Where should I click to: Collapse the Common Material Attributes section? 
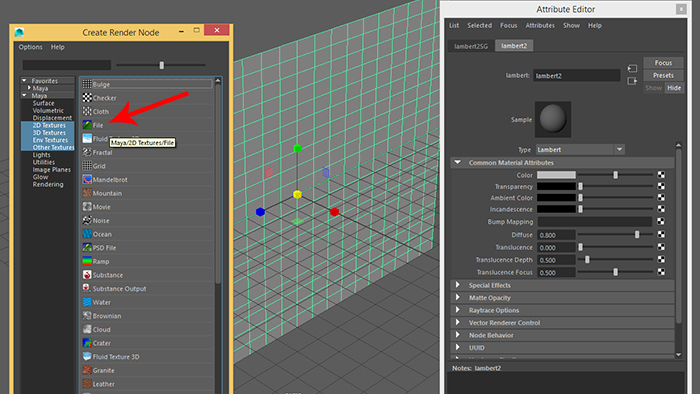point(458,162)
